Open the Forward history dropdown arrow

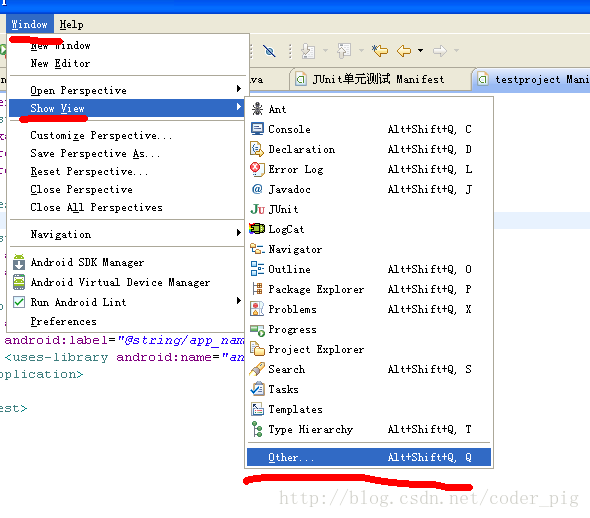point(456,50)
